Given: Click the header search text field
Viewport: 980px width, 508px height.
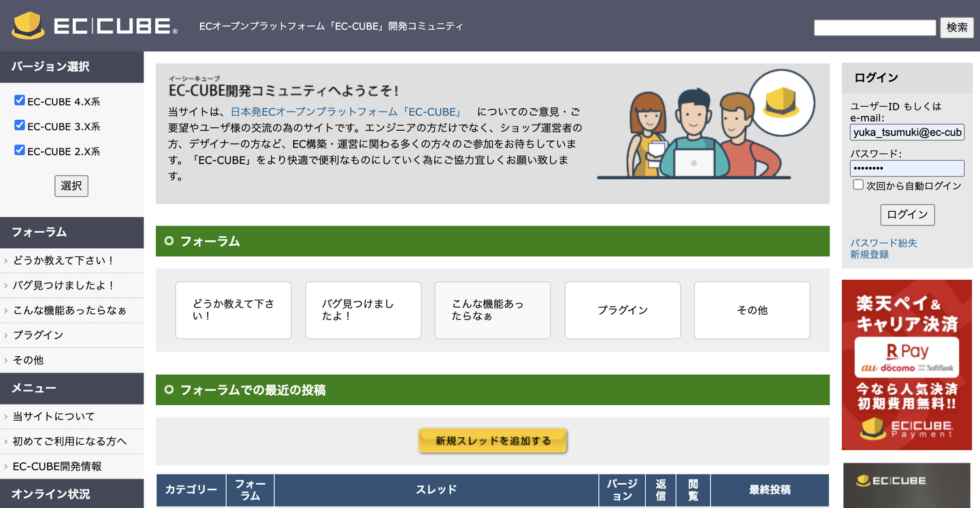Looking at the screenshot, I should point(875,27).
